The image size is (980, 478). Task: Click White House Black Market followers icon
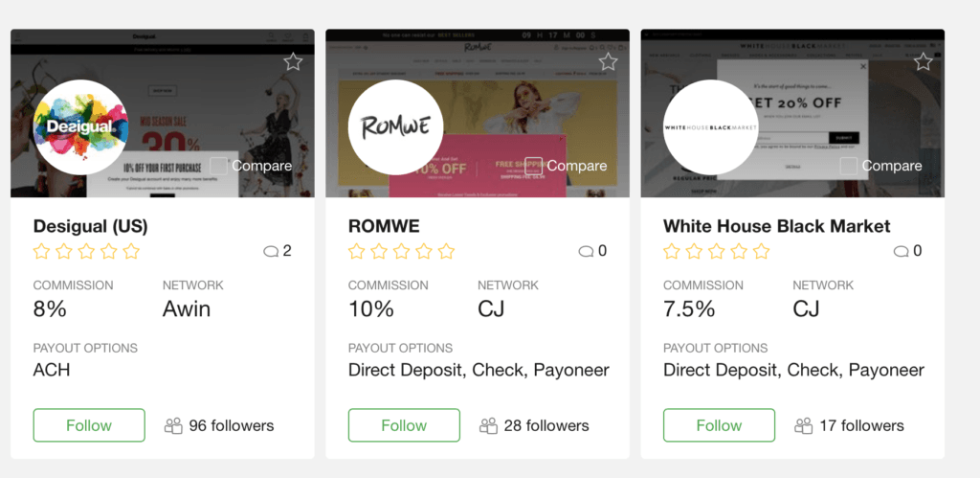pyautogui.click(x=803, y=426)
